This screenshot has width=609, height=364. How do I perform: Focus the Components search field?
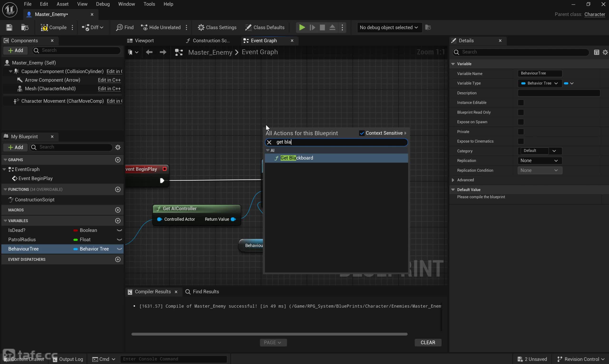(x=77, y=50)
